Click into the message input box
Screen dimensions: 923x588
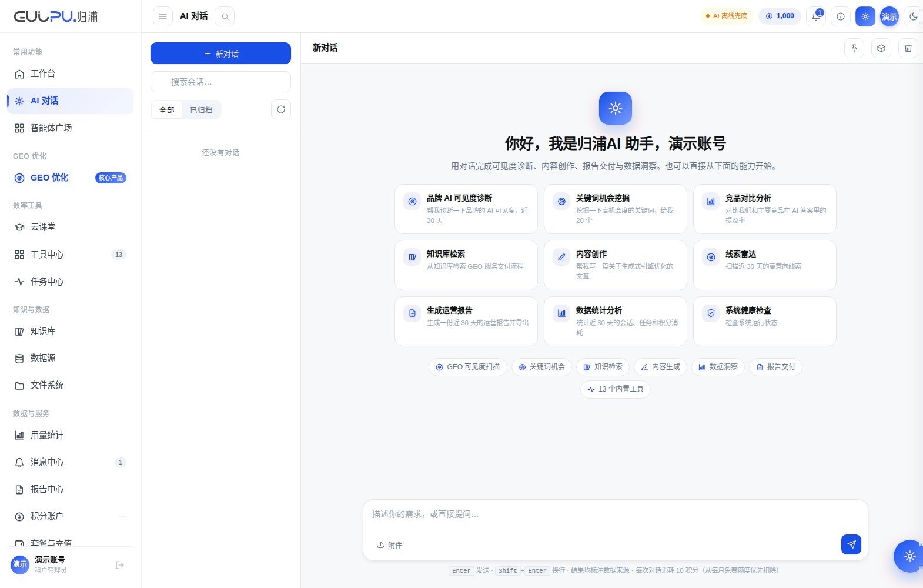click(x=616, y=514)
